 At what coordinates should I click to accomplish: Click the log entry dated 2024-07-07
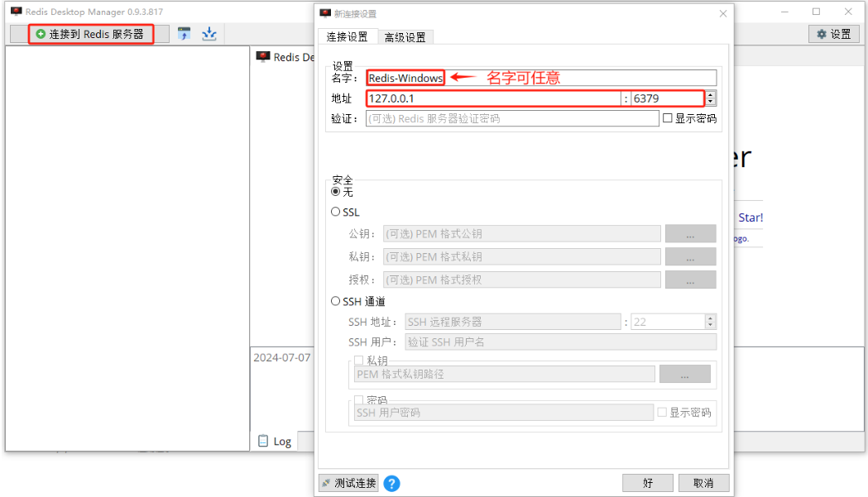[282, 357]
